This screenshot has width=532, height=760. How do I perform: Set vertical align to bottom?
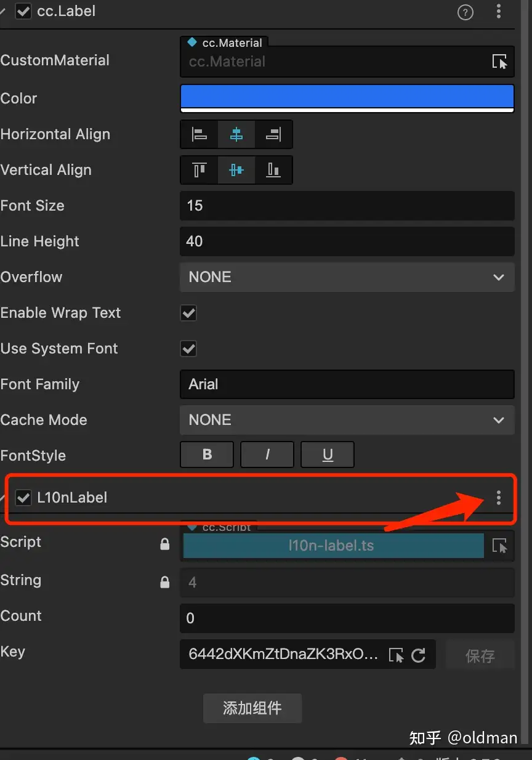click(x=273, y=170)
